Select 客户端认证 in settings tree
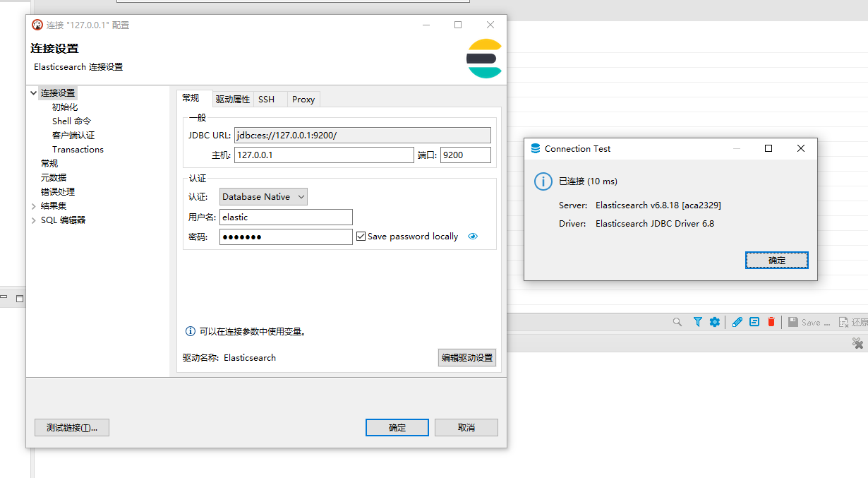The width and height of the screenshot is (868, 478). (x=73, y=135)
